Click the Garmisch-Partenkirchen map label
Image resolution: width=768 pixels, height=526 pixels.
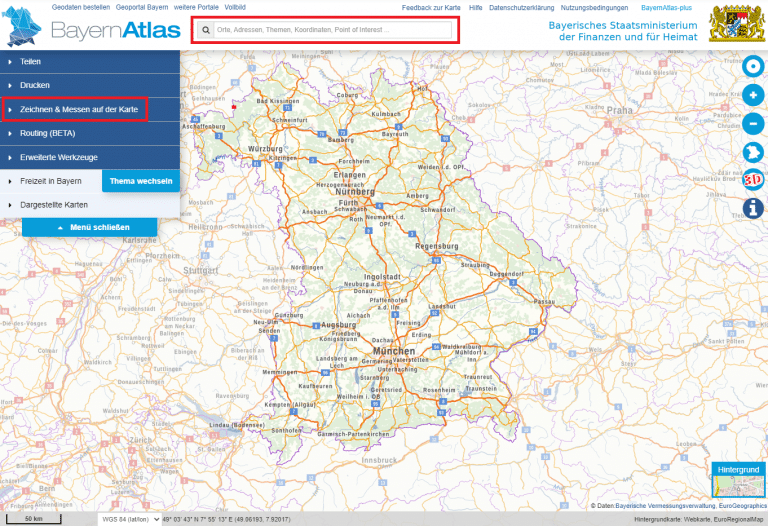coord(353,434)
